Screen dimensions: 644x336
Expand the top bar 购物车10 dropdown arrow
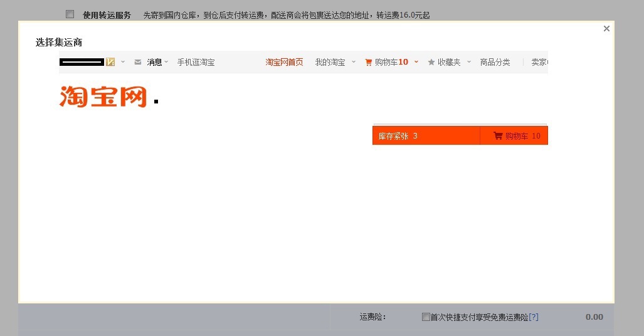[x=416, y=62]
